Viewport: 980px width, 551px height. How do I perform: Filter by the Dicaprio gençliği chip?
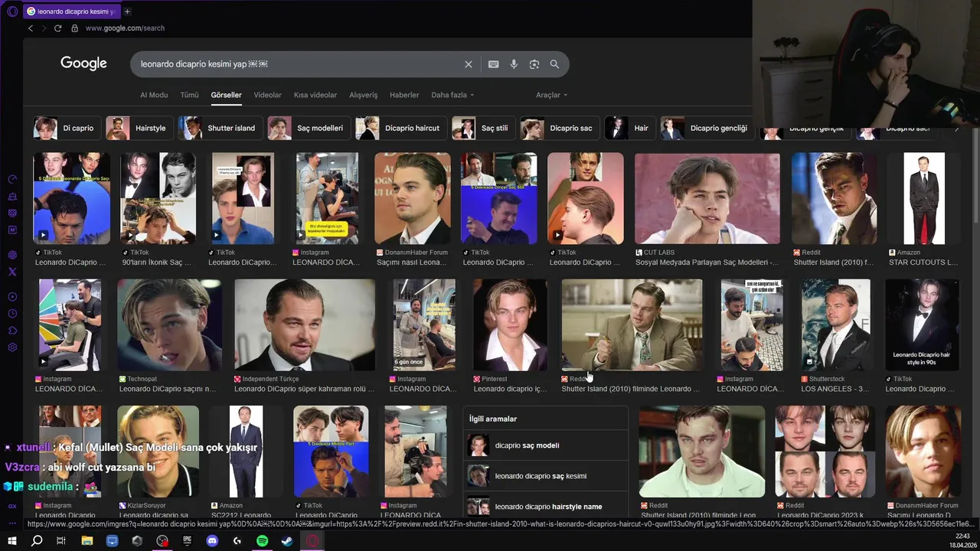click(707, 128)
